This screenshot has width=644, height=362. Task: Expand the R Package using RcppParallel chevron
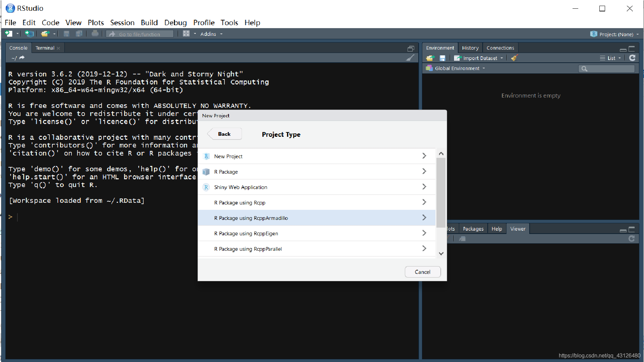coord(424,248)
